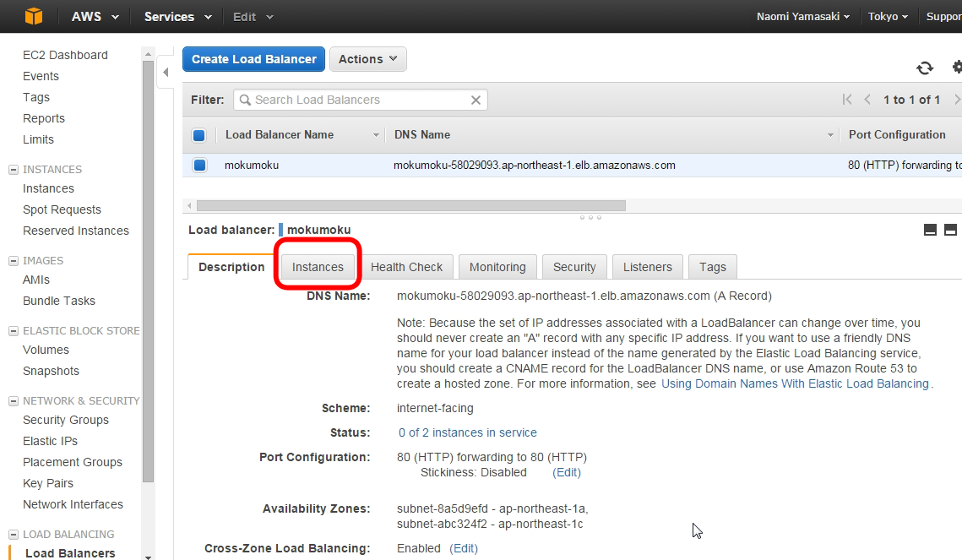Click the Port Configuration column header
Viewport: 962px width, 560px height.
tap(897, 135)
